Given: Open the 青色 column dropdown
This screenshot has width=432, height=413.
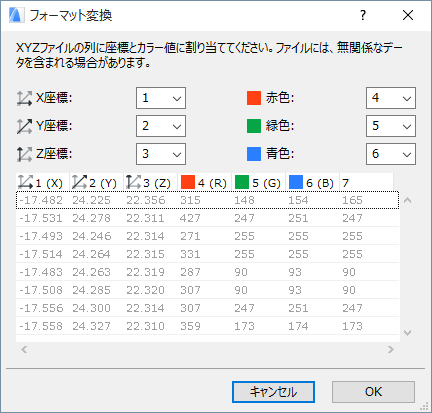Looking at the screenshot, I should tap(391, 154).
